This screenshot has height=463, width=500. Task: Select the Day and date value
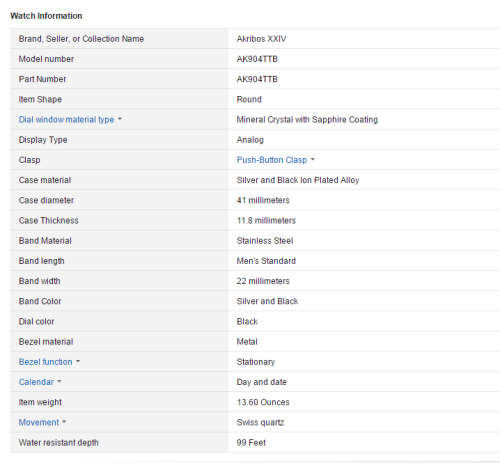pyautogui.click(x=261, y=382)
